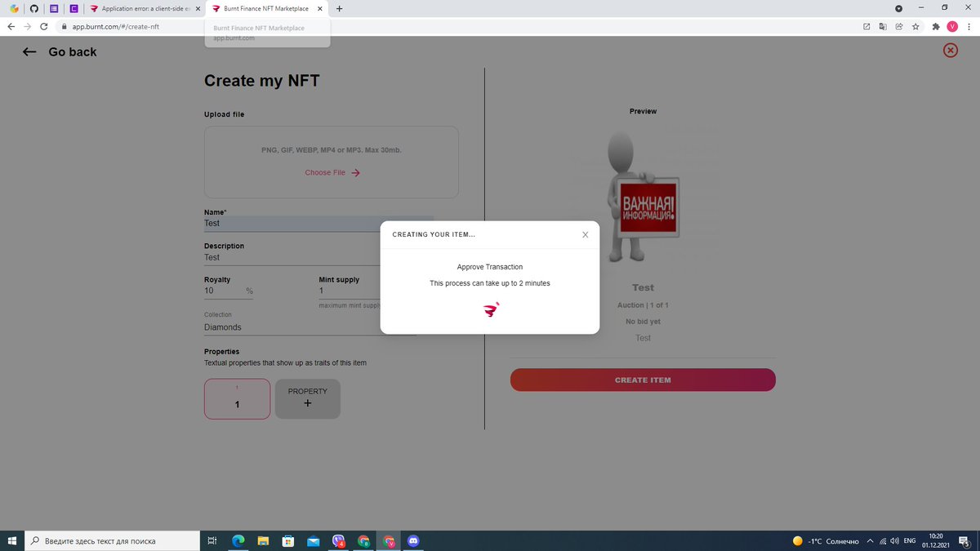Open the Windows Start menu
This screenshot has width=980, height=551.
(11, 540)
